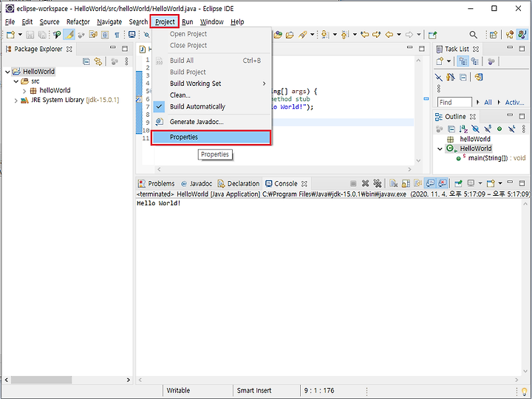
Task: Open the Next Annotation dropdown arrow
Action: click(x=335, y=35)
